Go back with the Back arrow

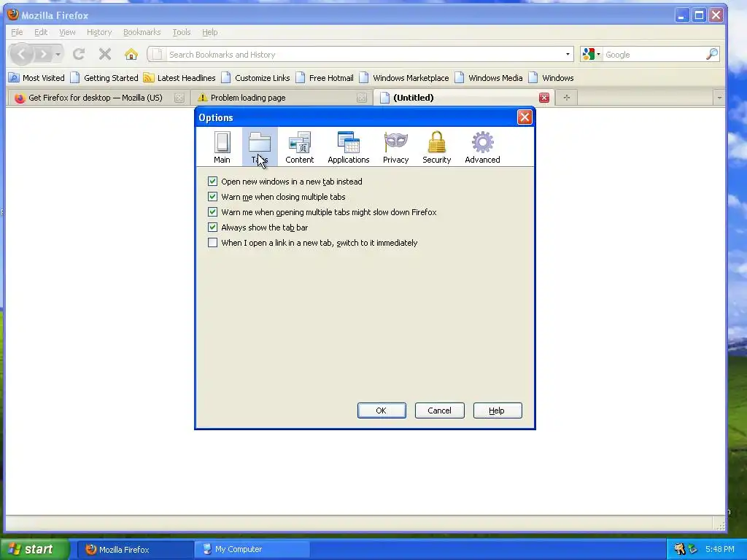(x=21, y=54)
